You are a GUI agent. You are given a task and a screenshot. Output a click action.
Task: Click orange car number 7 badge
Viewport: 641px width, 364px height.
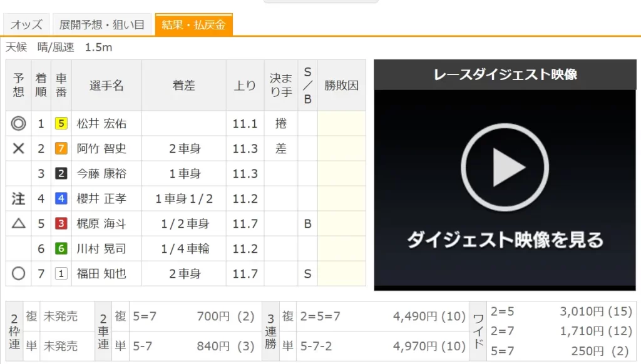coord(61,149)
